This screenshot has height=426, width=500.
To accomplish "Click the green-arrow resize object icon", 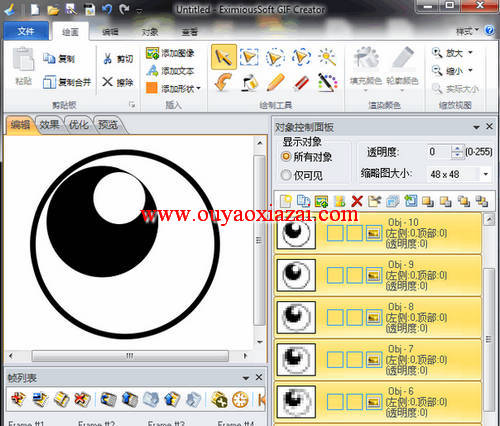I will click(410, 201).
